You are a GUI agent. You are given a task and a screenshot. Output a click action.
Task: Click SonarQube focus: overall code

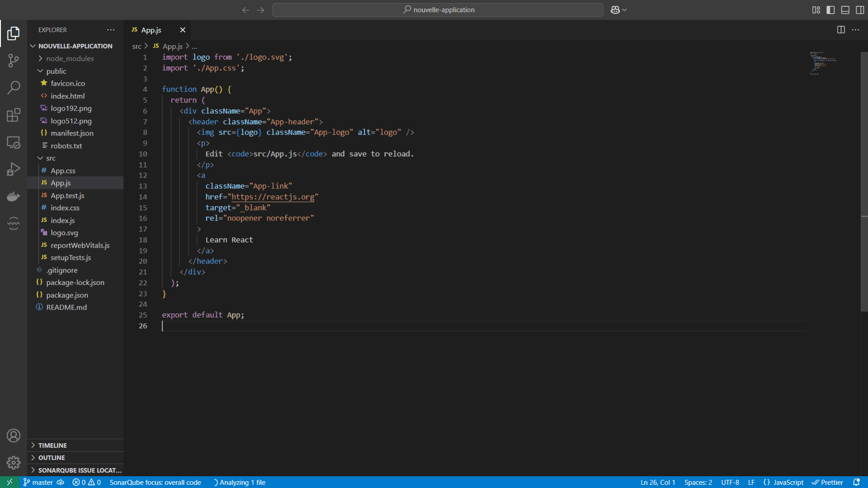[x=155, y=482]
